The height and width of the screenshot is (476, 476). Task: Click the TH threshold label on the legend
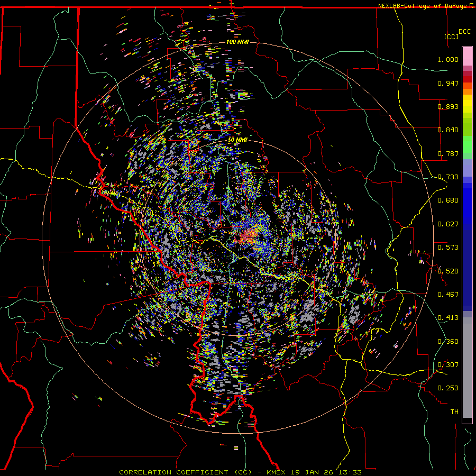pos(454,412)
